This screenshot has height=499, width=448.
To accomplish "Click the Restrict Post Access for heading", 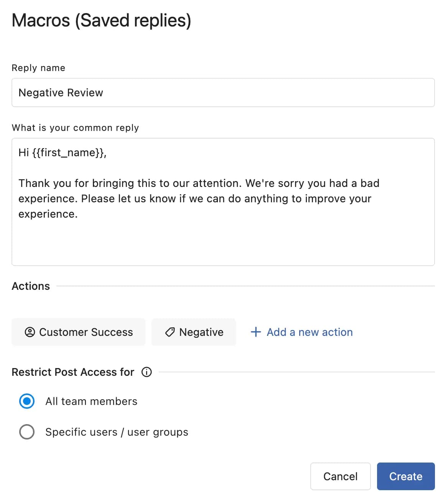I will click(73, 372).
